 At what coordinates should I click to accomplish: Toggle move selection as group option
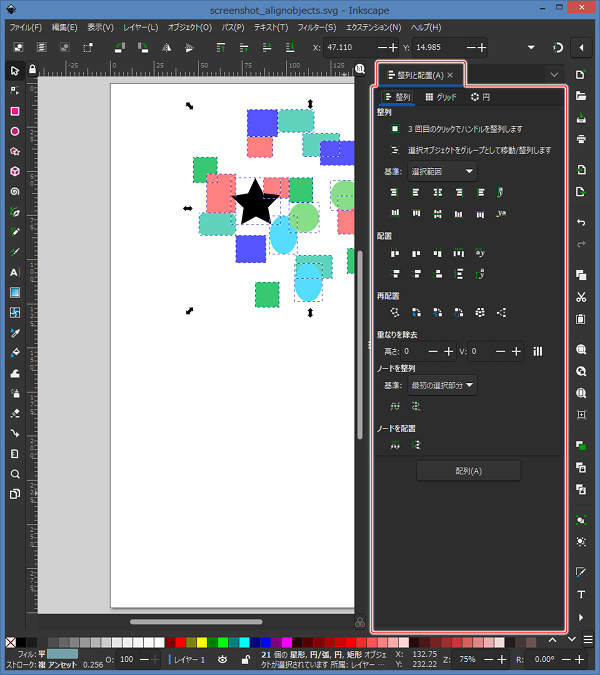395,150
